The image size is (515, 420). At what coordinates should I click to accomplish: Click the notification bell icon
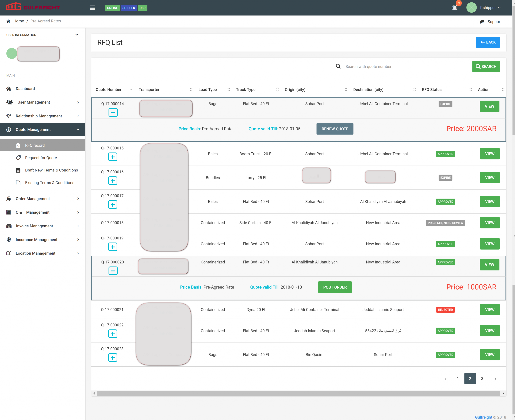[x=455, y=8]
